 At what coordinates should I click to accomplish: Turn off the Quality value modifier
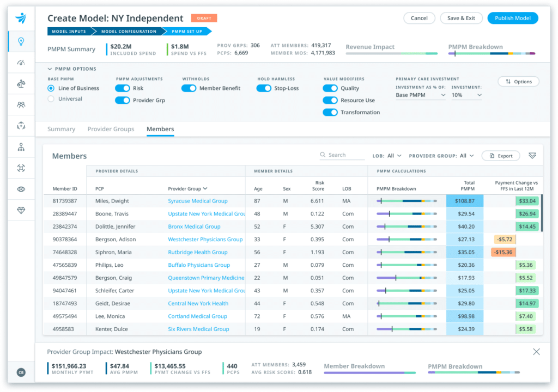[330, 88]
